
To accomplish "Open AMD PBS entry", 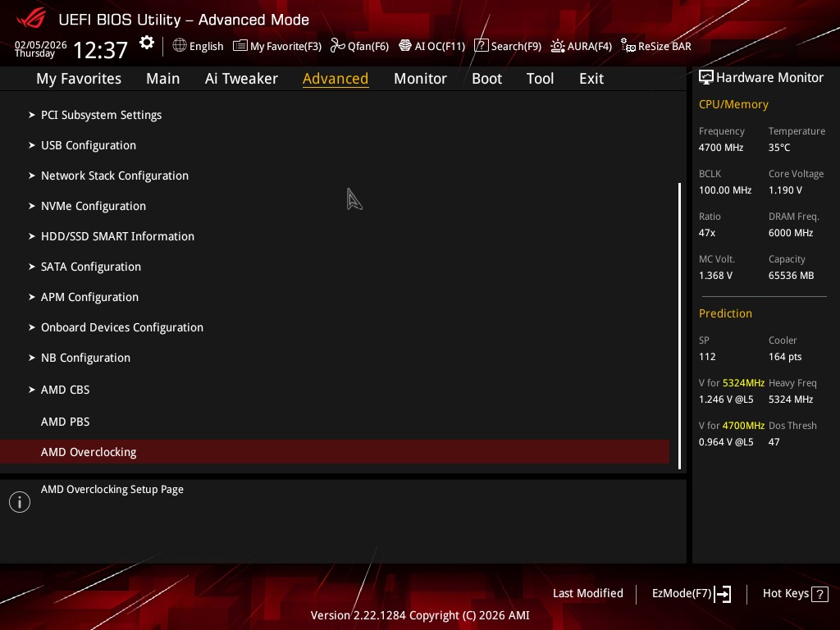I will [x=66, y=422].
